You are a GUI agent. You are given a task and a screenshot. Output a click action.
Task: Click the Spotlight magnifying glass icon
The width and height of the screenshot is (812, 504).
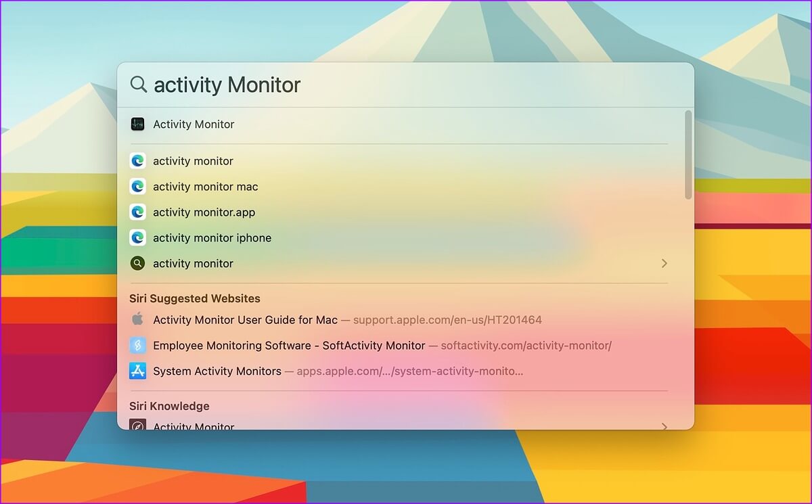pos(138,85)
